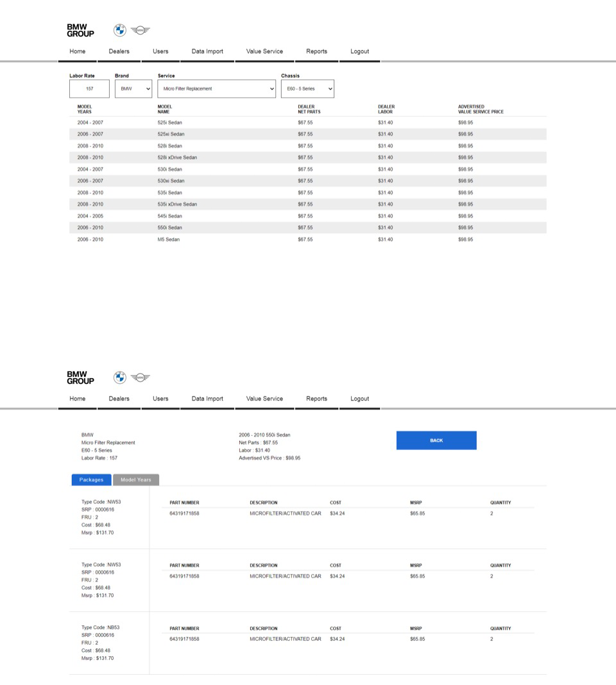This screenshot has height=685, width=616.
Task: Open Dealers in the upper screen navigation
Action: click(119, 51)
